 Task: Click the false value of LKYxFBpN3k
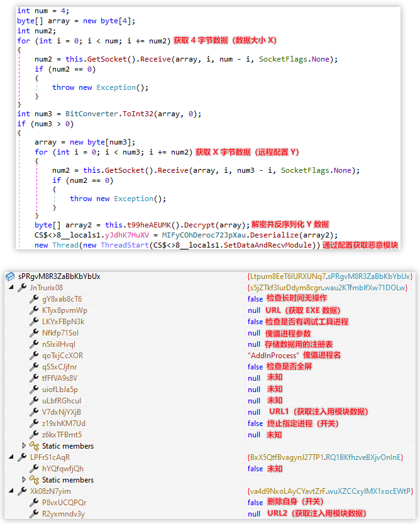255,322
